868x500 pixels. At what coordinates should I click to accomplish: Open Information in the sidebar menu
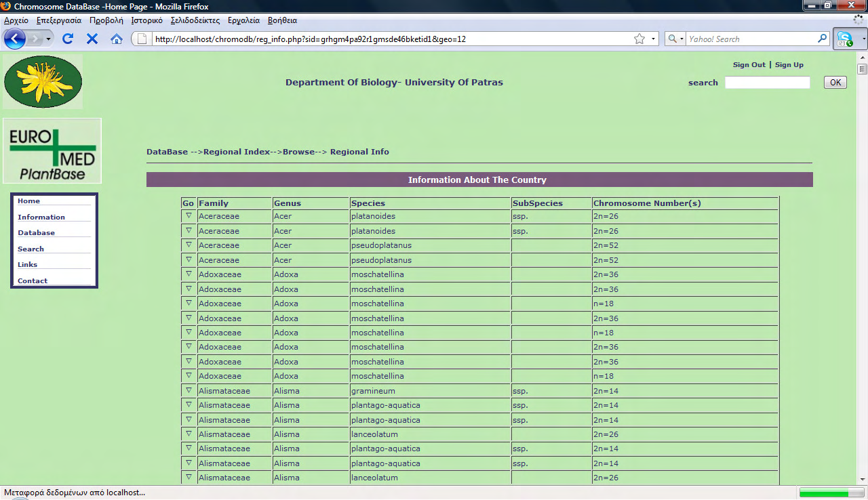click(41, 217)
